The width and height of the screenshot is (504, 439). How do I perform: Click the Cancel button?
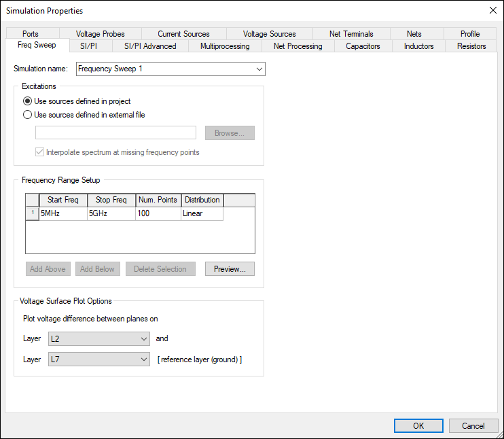click(x=473, y=426)
